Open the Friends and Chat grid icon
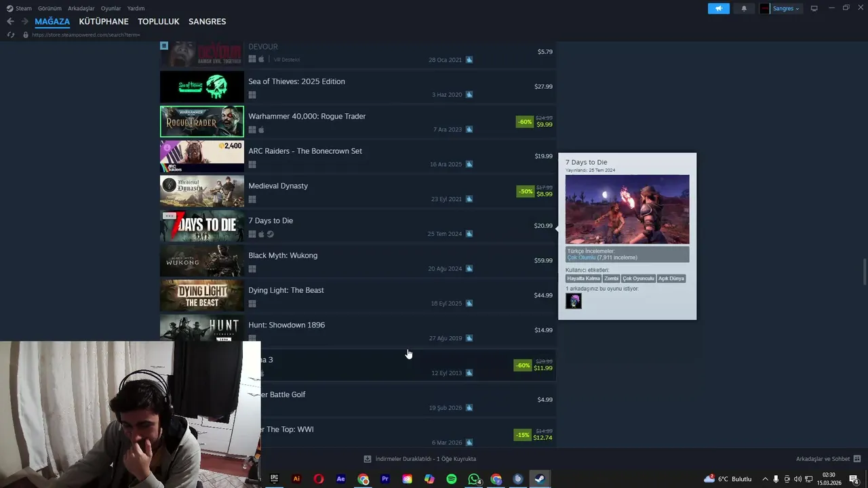This screenshot has width=868, height=488. (857, 459)
